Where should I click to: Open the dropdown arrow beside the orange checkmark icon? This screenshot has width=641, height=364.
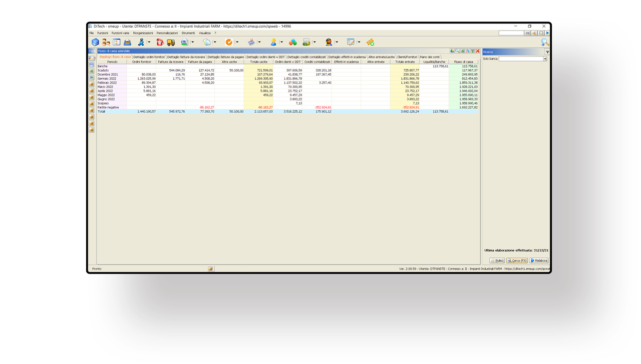(236, 42)
